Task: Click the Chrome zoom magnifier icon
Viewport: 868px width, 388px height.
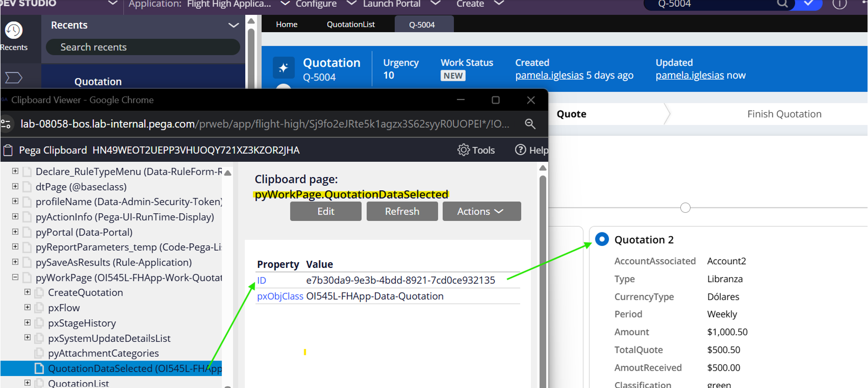Action: [530, 124]
